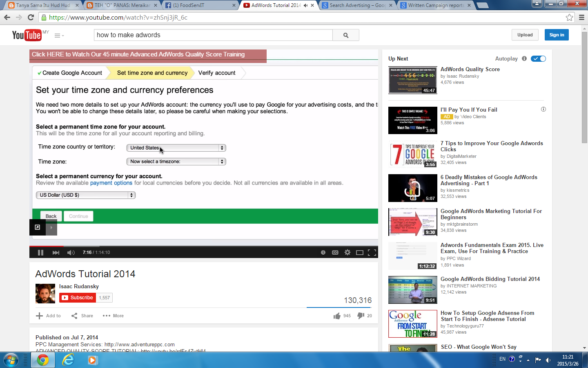Go back in browser history
588x368 pixels.
[7, 18]
